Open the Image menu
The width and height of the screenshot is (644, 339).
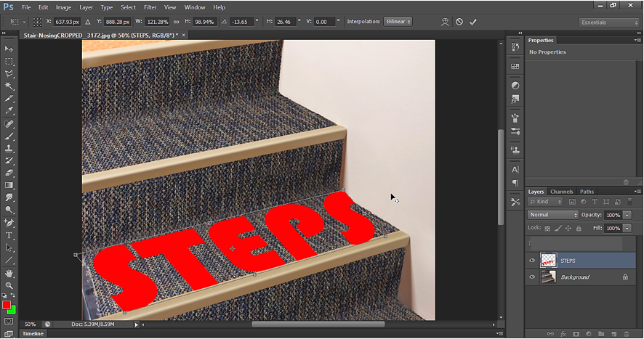pyautogui.click(x=63, y=7)
